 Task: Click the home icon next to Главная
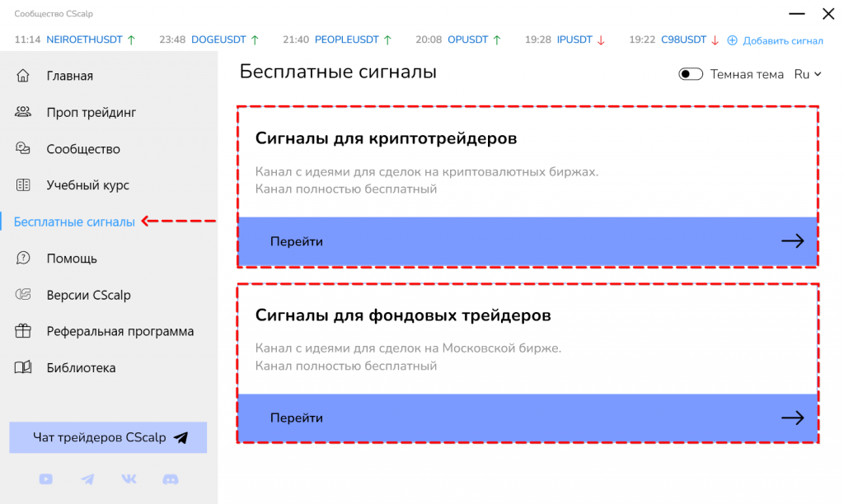(x=23, y=76)
